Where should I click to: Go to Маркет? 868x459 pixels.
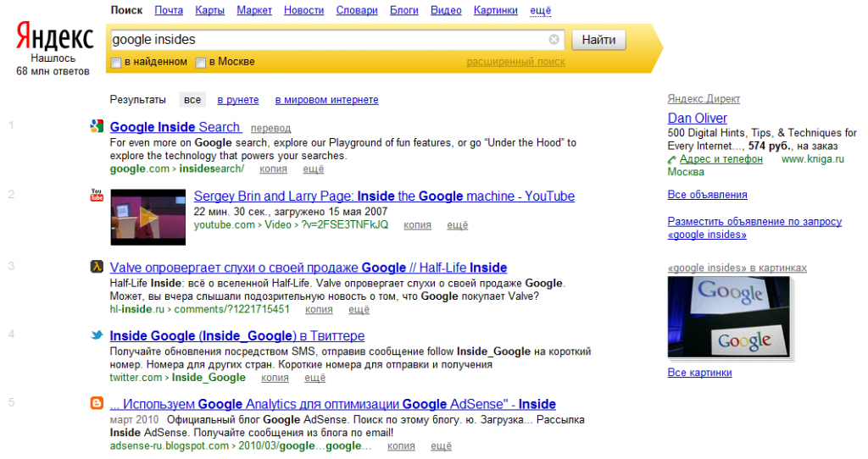pyautogui.click(x=254, y=10)
